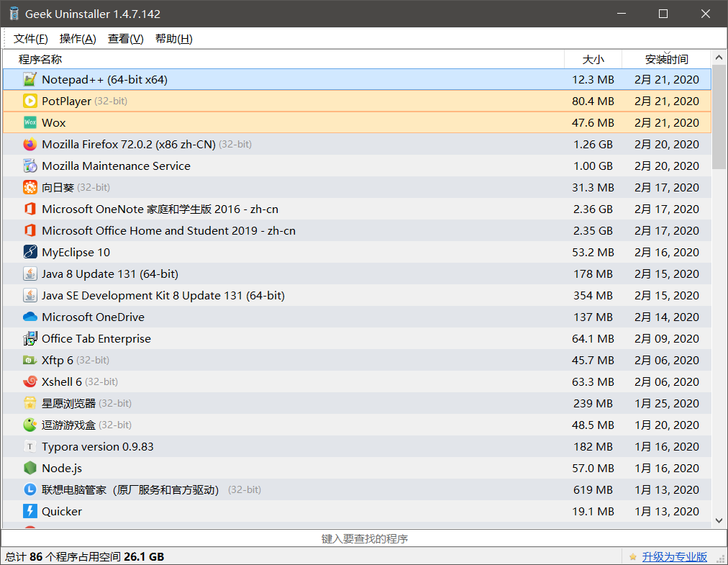Click the 1.26 GB size value

[x=593, y=145]
